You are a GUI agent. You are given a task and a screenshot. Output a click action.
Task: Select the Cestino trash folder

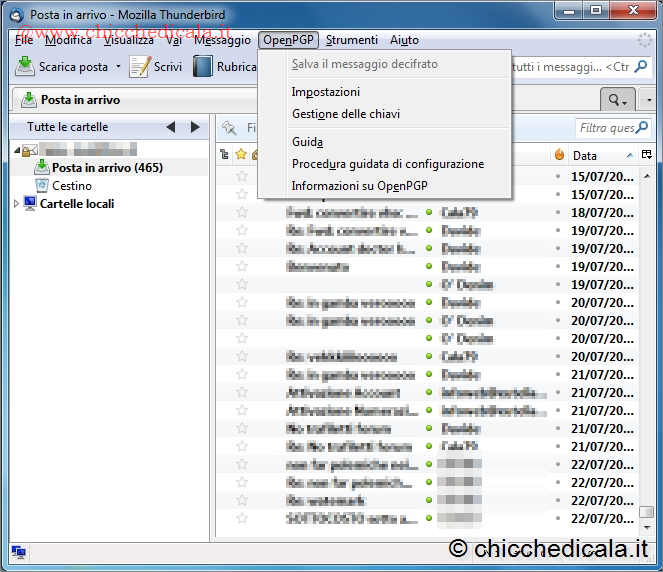(x=71, y=186)
